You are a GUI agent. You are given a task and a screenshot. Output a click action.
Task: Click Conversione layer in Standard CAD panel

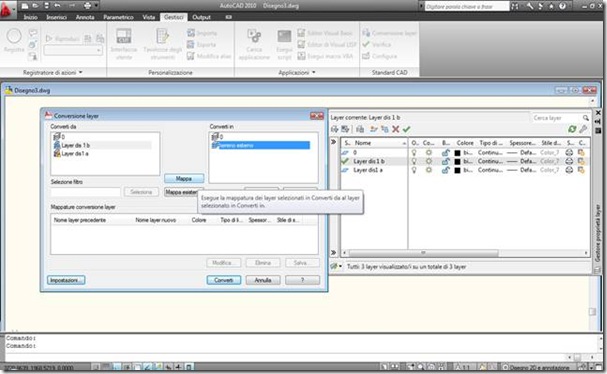[389, 33]
